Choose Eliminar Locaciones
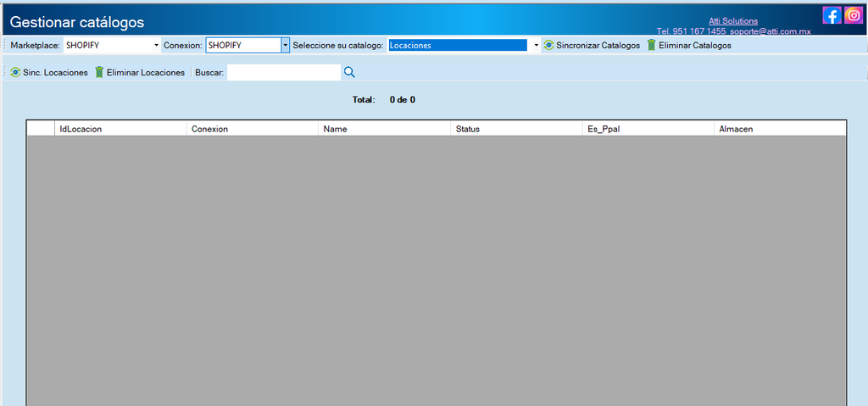This screenshot has width=868, height=406. 140,73
